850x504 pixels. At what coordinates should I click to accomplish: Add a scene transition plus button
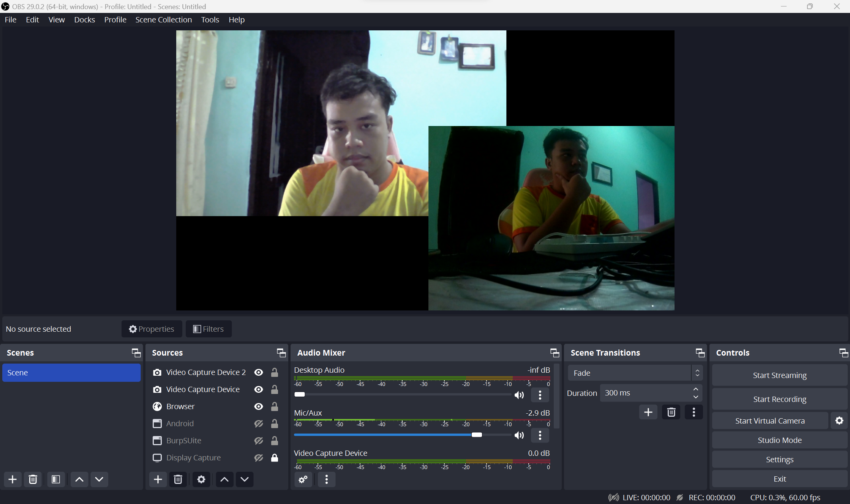(x=648, y=412)
